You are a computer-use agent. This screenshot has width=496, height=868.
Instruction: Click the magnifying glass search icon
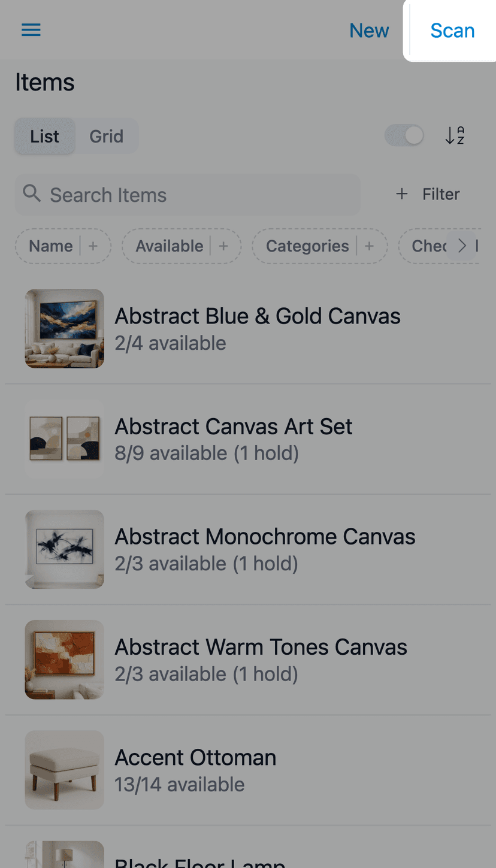[32, 193]
